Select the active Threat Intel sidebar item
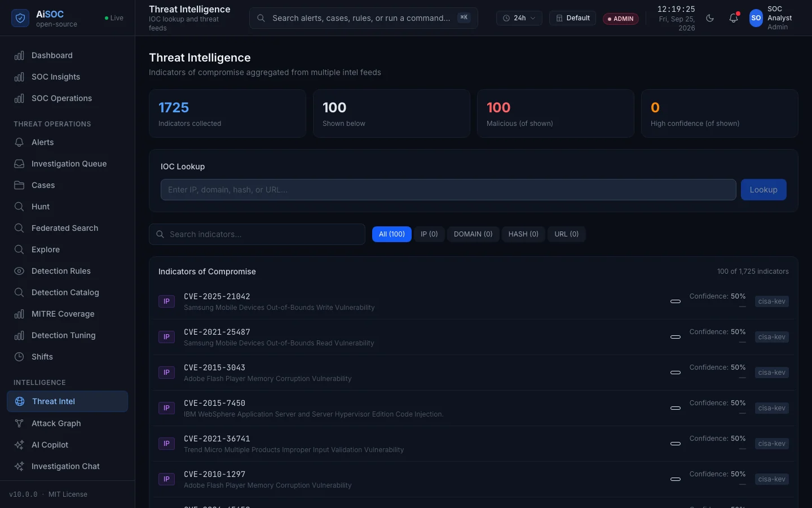Viewport: 812px width, 508px height. [67, 401]
